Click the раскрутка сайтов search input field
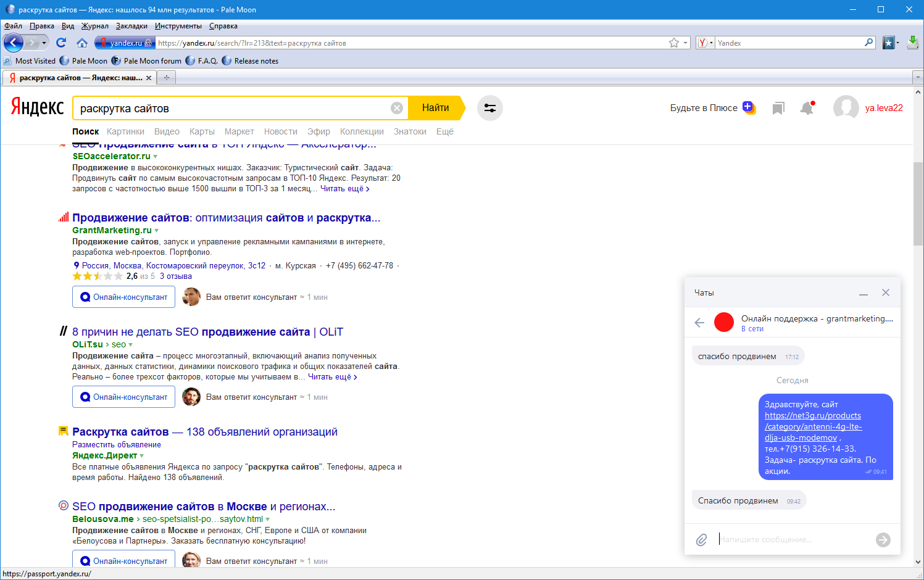This screenshot has height=580, width=924. coord(232,108)
